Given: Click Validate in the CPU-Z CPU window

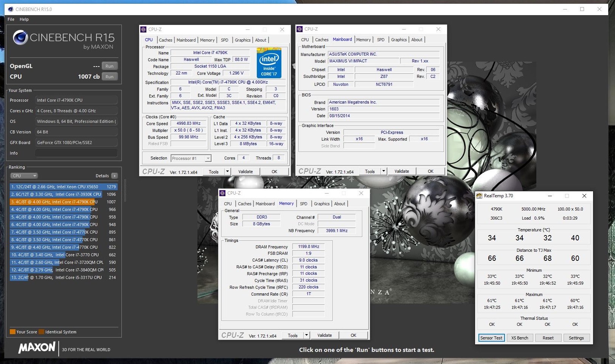Looking at the screenshot, I should (245, 172).
